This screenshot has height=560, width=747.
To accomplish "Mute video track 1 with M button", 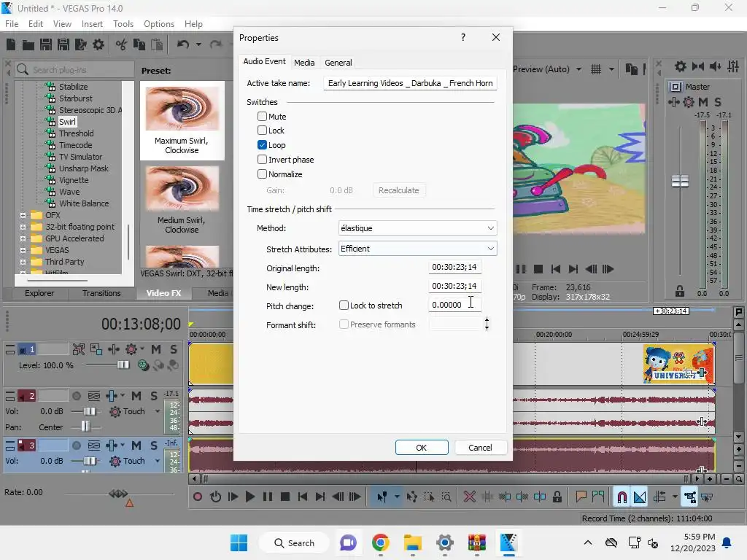I will 156,349.
